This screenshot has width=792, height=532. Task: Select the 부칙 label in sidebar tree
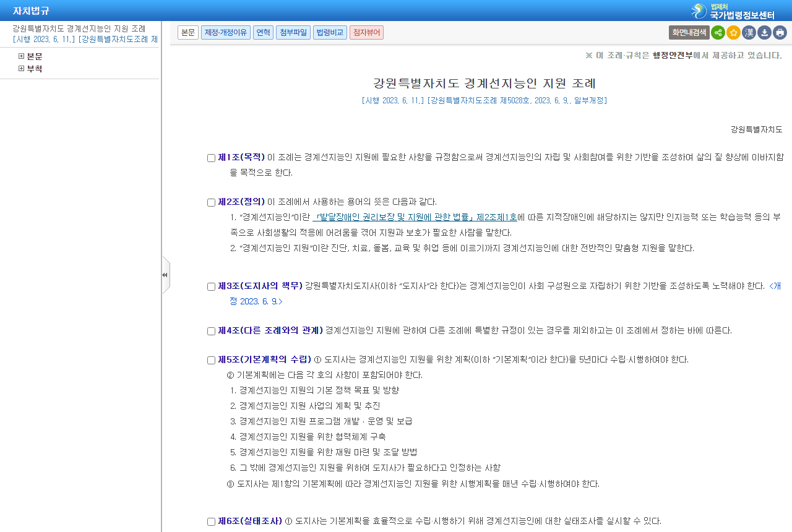coord(35,69)
